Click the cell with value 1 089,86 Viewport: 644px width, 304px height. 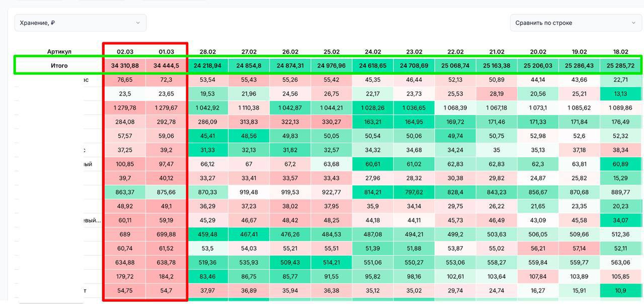pyautogui.click(x=621, y=107)
